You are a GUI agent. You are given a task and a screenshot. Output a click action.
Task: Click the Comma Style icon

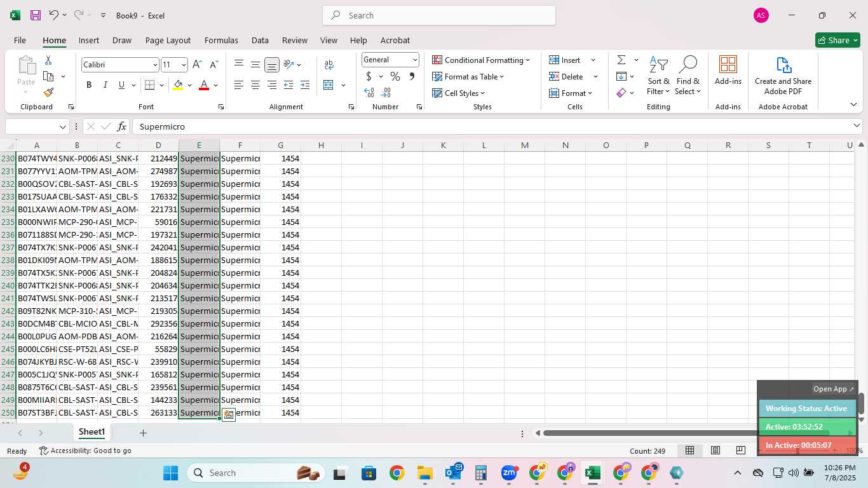(412, 76)
